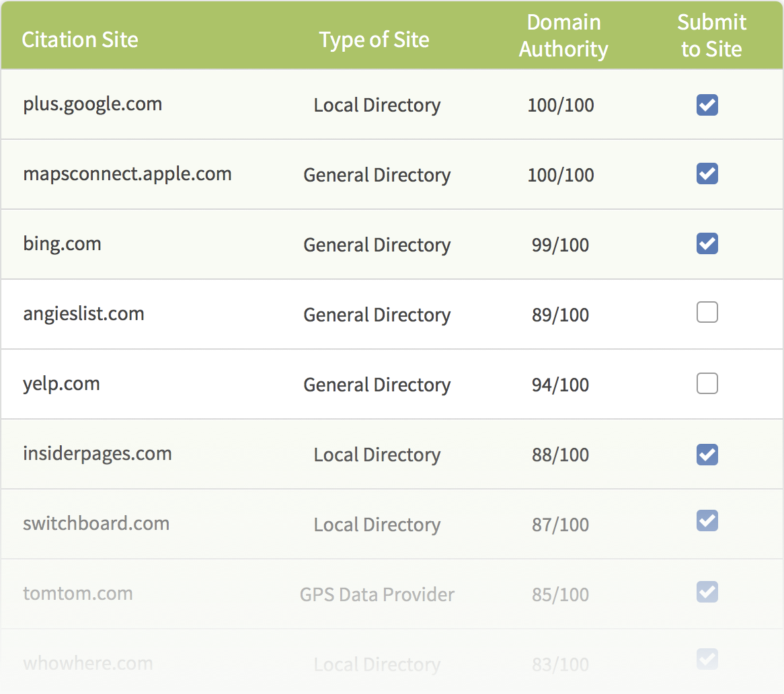The width and height of the screenshot is (784, 694).
Task: Enable submit checkbox for yelp.com
Action: pyautogui.click(x=707, y=383)
